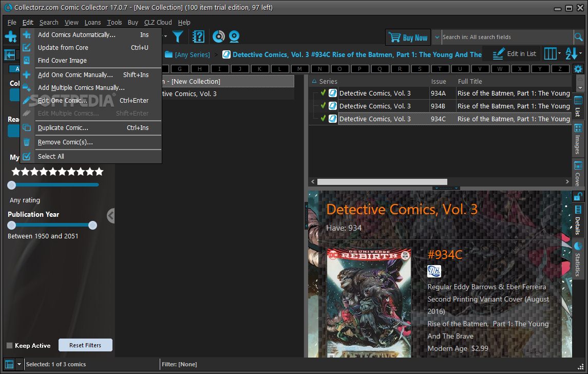Switch to the Statistics side tab
Screen dimensions: 588x374
[x=578, y=259]
